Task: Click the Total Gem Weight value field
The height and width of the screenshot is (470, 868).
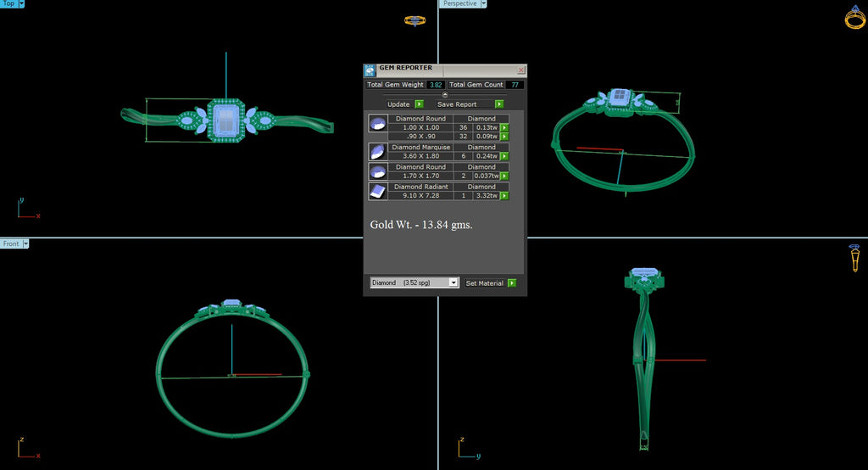Action: 436,85
